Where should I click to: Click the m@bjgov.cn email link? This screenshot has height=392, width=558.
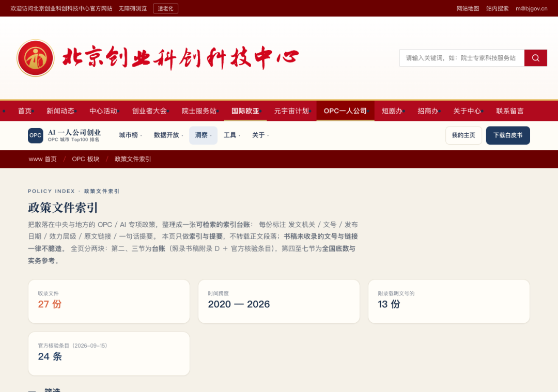click(531, 9)
